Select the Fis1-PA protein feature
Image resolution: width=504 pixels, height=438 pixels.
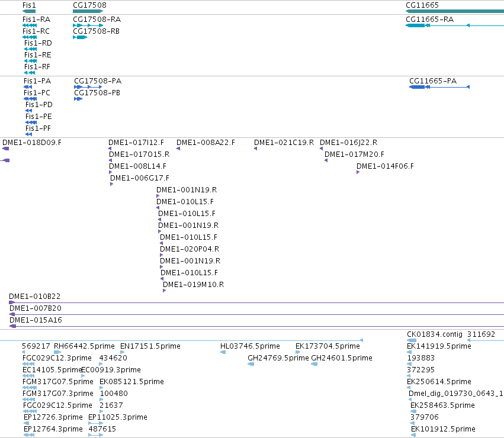click(37, 81)
